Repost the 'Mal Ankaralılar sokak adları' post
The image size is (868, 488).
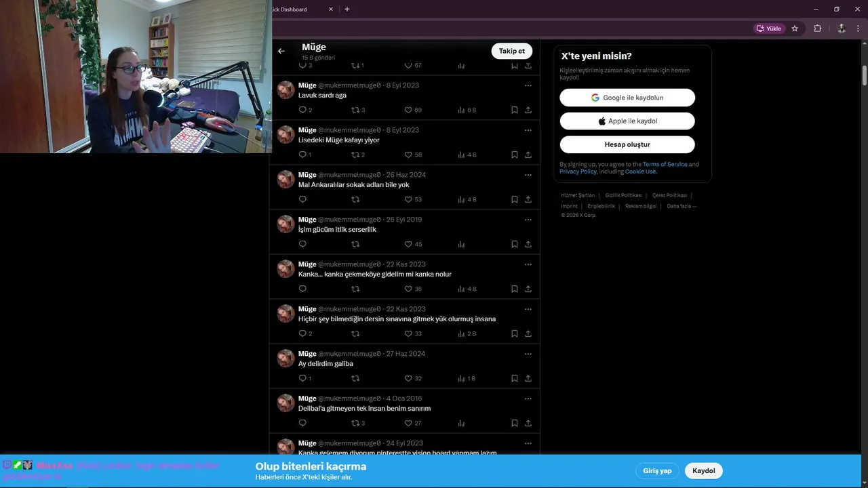pos(355,199)
